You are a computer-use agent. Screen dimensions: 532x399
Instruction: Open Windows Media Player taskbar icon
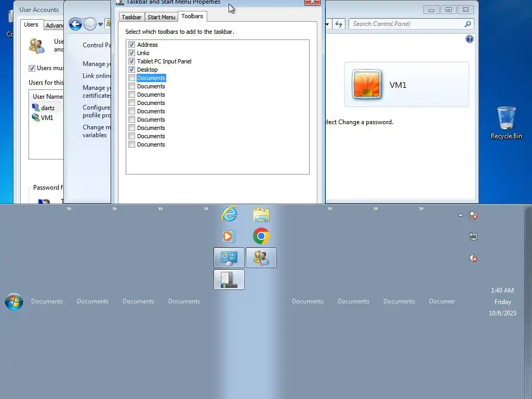click(x=229, y=236)
